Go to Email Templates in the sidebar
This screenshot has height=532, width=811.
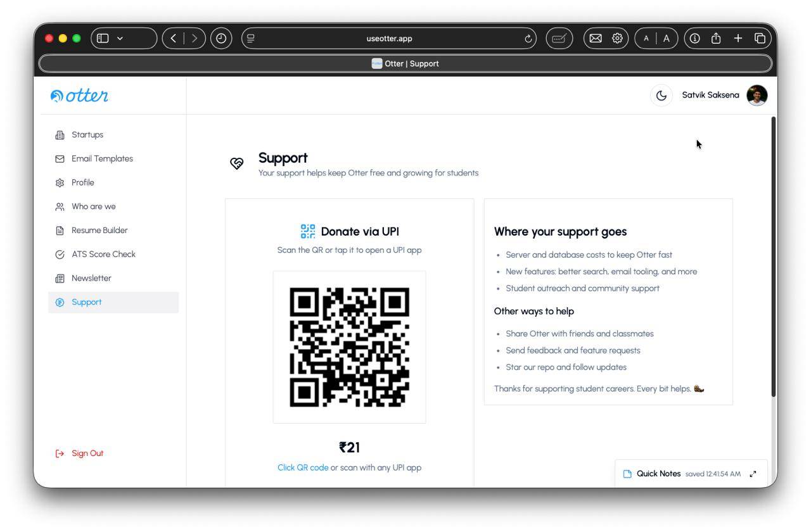(x=102, y=159)
